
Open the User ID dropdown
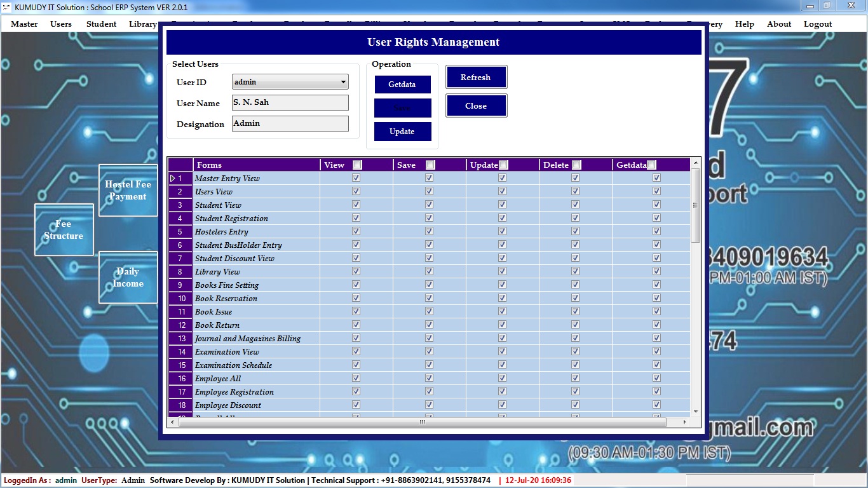click(343, 82)
